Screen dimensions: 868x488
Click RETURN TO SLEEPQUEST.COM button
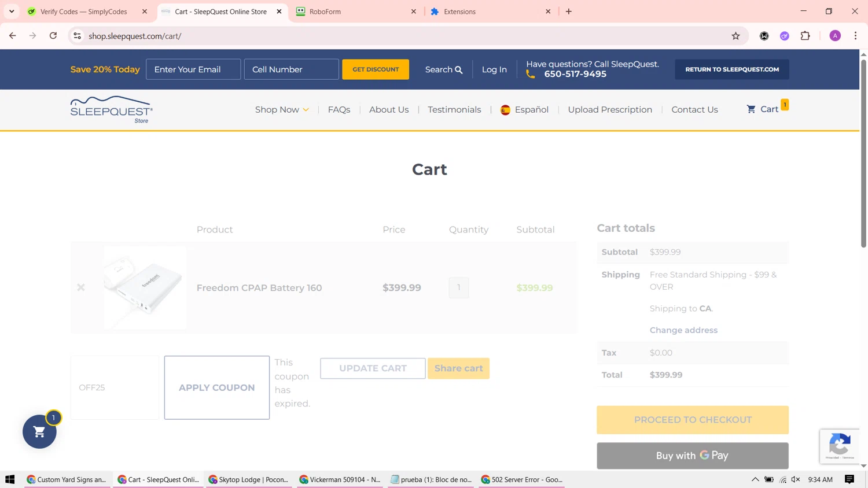pos(732,69)
